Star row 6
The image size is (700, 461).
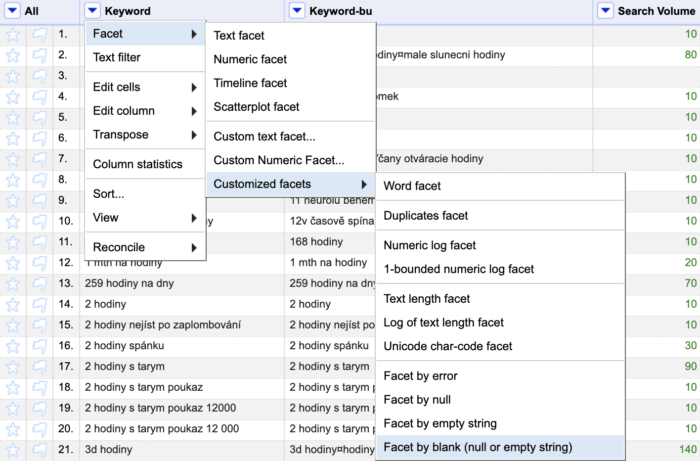[13, 138]
